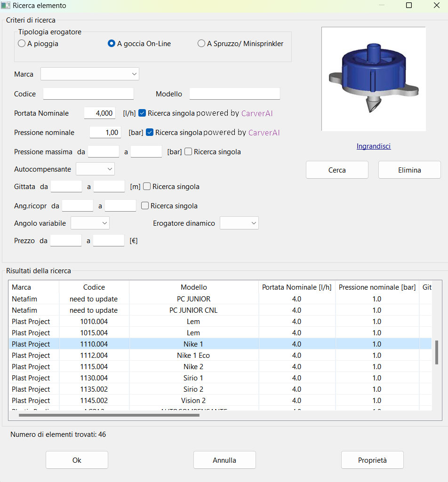Click the app icon in the title bar
This screenshot has width=448, height=482.
point(6,6)
